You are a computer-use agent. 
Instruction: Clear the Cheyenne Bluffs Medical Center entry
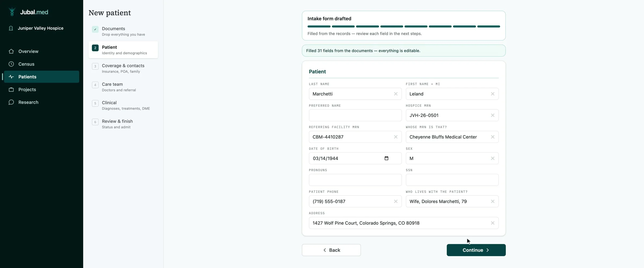[x=492, y=137]
